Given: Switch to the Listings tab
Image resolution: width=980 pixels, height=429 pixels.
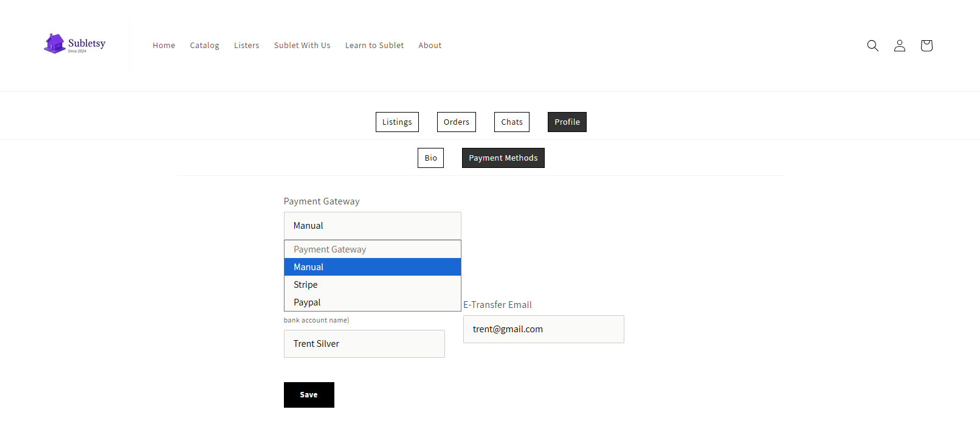Looking at the screenshot, I should (x=397, y=122).
